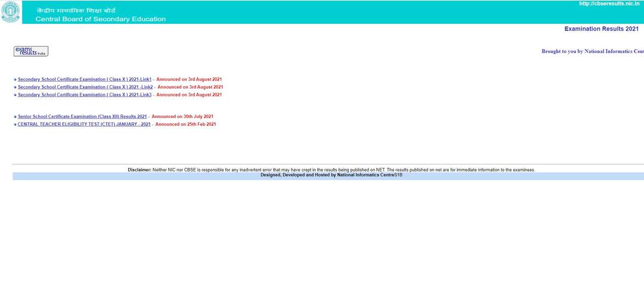Click the cbseresults.nic.in URL in header
This screenshot has height=286, width=644.
pos(609,4)
